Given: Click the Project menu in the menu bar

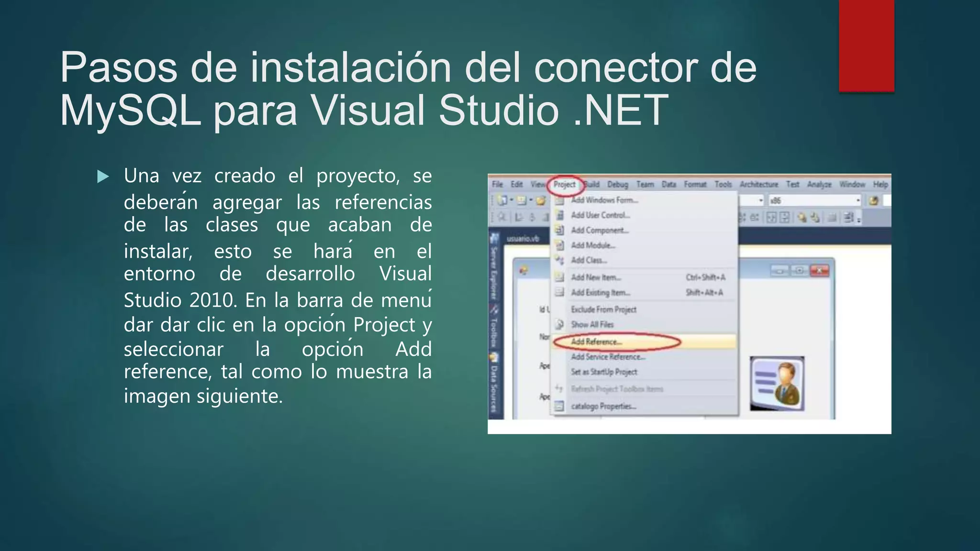Looking at the screenshot, I should (565, 184).
